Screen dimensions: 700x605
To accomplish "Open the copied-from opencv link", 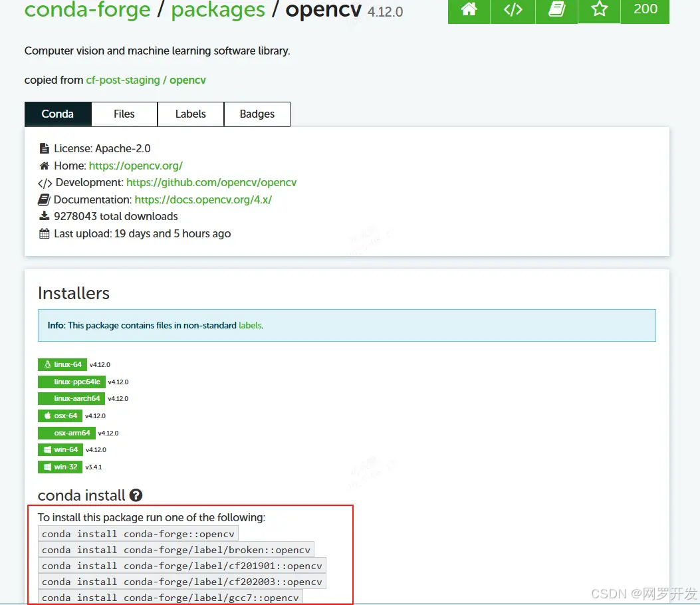I will [x=187, y=80].
